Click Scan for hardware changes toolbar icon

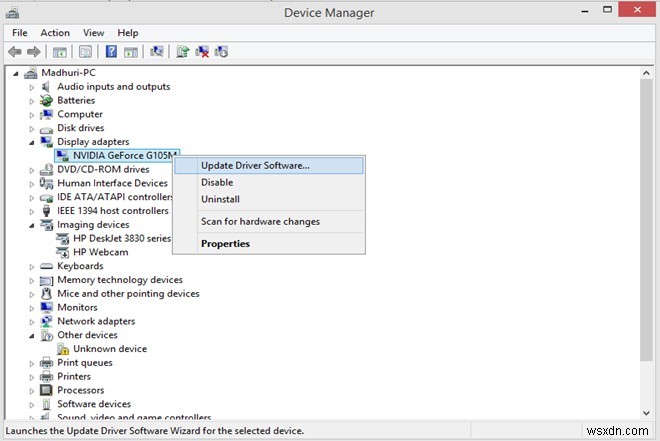pyautogui.click(x=156, y=51)
